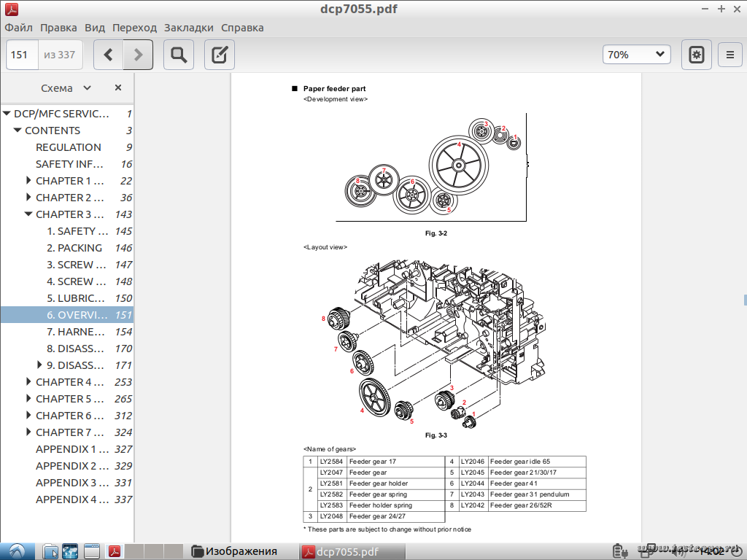Open the 70% zoom level dropdown

(x=636, y=55)
